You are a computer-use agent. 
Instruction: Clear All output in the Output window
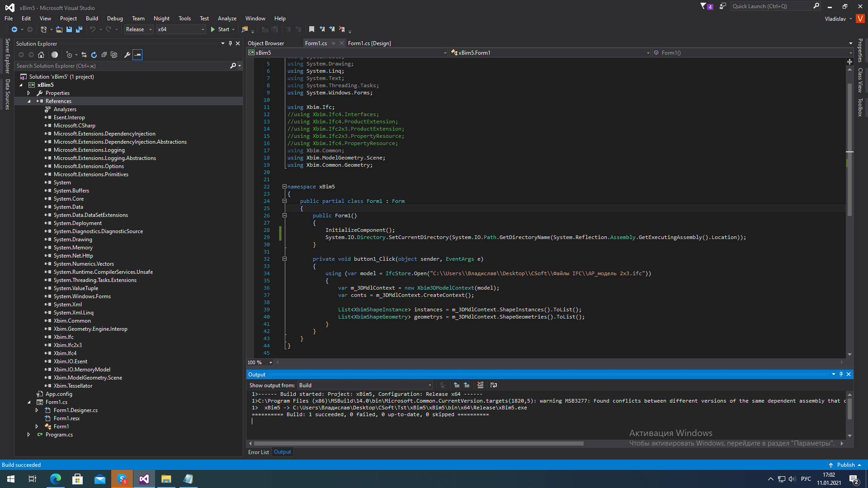coord(480,385)
